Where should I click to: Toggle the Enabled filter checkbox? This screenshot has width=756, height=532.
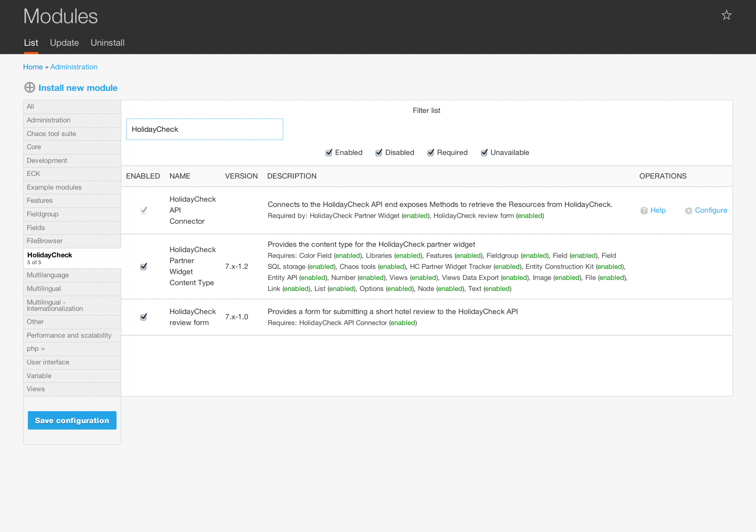[x=328, y=153]
